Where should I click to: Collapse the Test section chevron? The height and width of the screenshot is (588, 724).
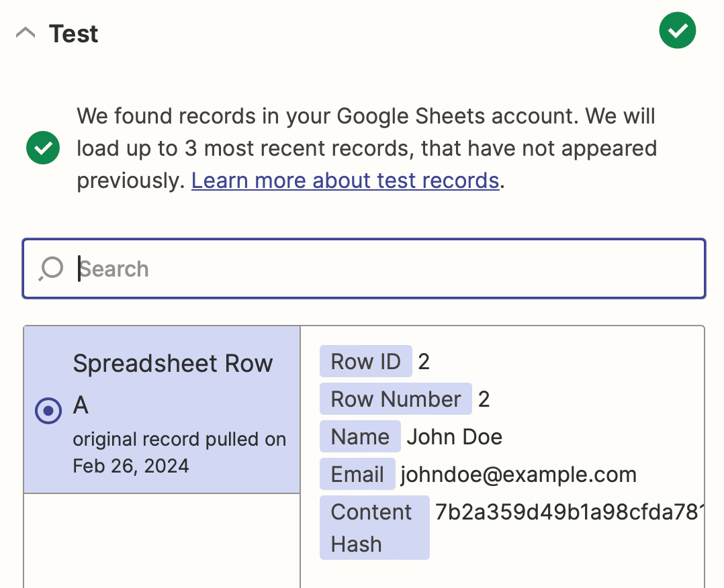[x=26, y=34]
